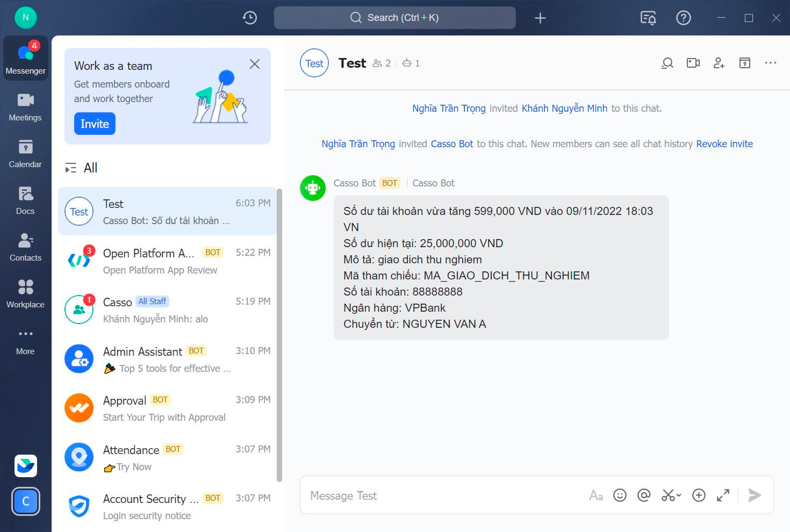Screen dimensions: 790x532
Task: Click the bot count 1 in the header
Action: coord(411,63)
